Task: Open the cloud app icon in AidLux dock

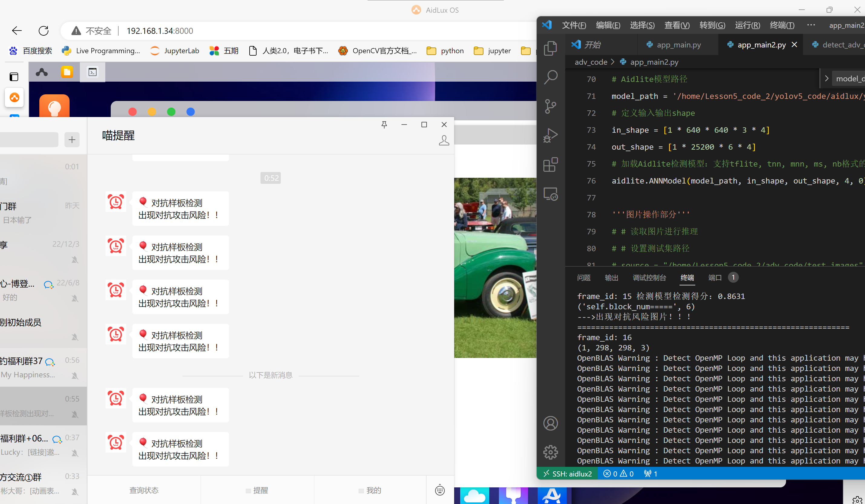Action: [x=474, y=496]
